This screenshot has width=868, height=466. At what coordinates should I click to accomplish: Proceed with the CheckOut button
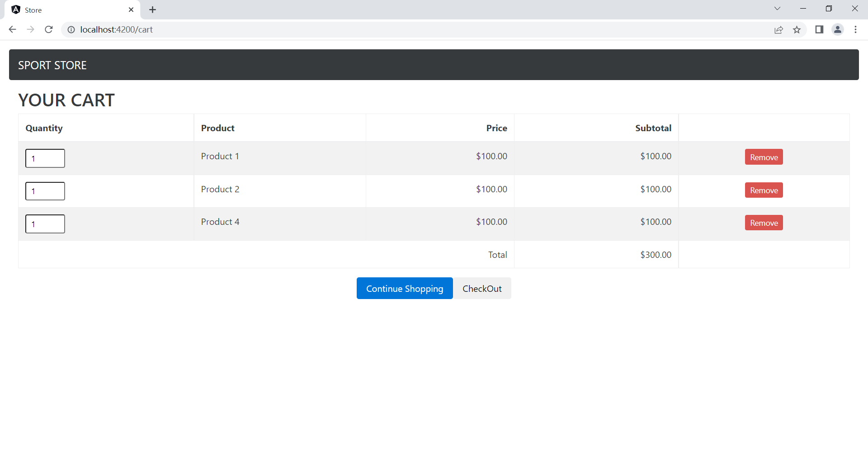[x=482, y=288]
